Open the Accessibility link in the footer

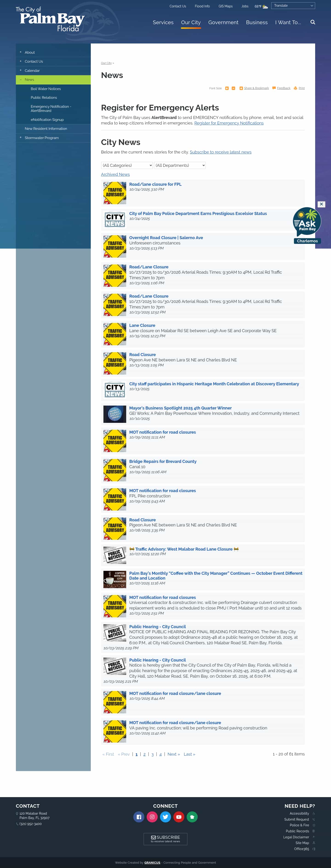299,813
